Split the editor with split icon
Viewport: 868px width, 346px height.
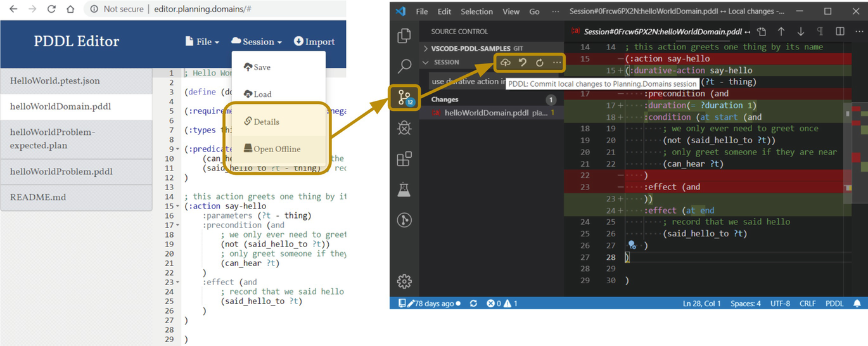[x=840, y=32]
